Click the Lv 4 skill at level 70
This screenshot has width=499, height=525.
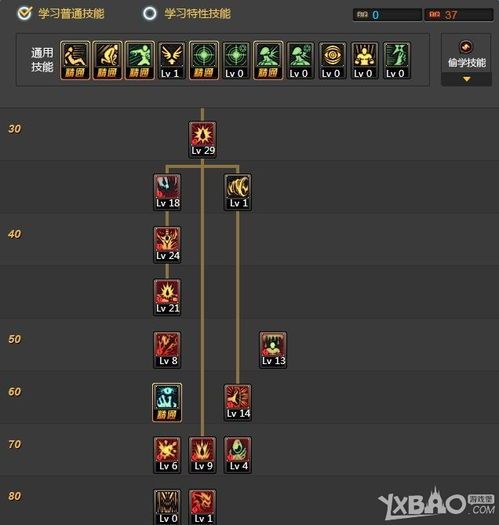click(238, 455)
